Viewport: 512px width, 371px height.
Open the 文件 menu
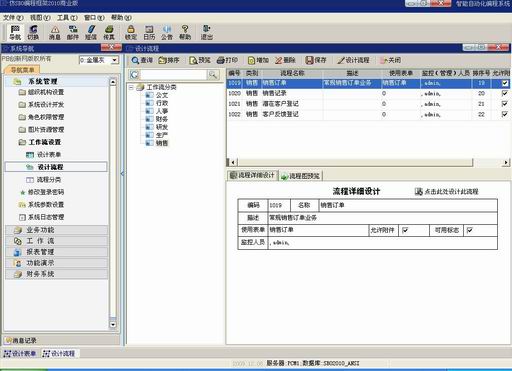click(x=13, y=17)
